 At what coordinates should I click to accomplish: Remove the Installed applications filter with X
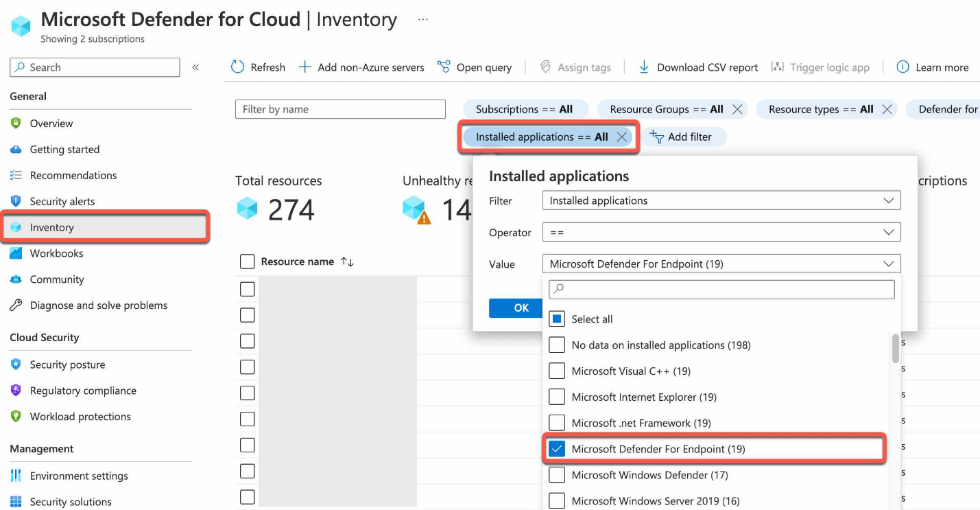pos(622,137)
